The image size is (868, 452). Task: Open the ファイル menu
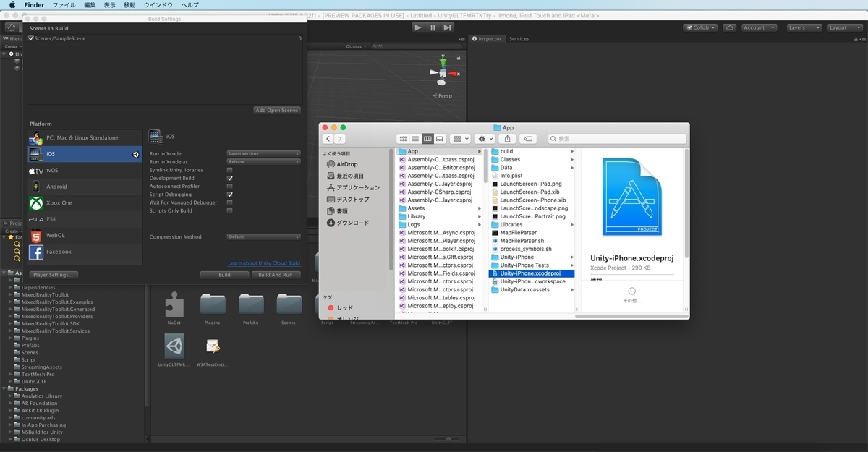click(64, 5)
